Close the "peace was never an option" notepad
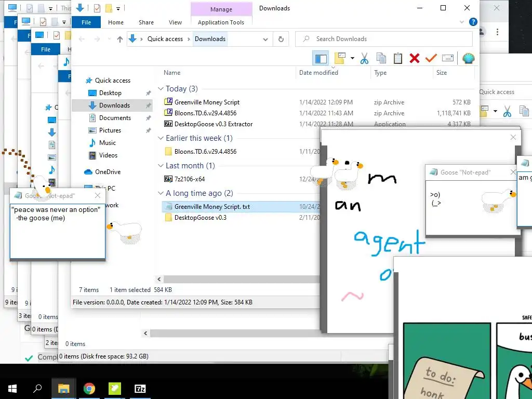532x399 pixels. (98, 195)
